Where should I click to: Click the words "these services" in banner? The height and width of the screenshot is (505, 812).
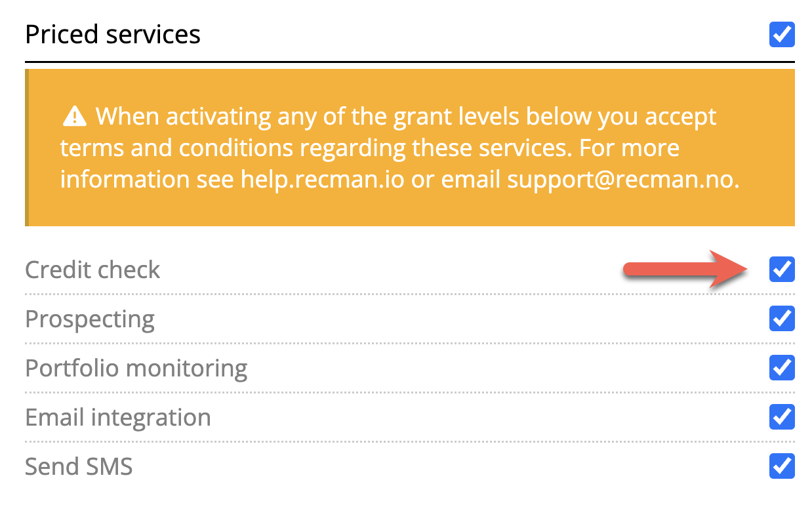point(489,148)
